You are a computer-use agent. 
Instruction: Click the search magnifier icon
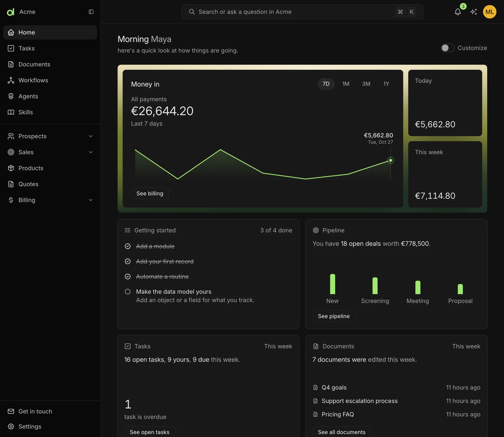(192, 12)
